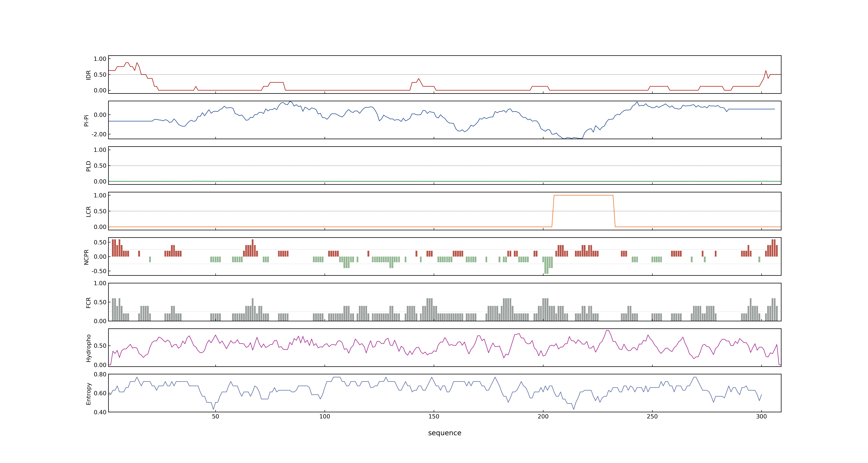Click the FCR axis label

point(88,302)
